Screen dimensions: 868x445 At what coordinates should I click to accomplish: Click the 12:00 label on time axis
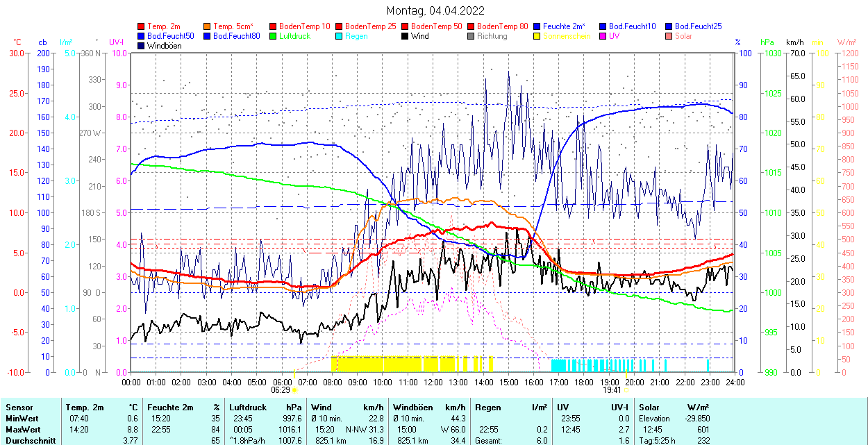pos(433,382)
